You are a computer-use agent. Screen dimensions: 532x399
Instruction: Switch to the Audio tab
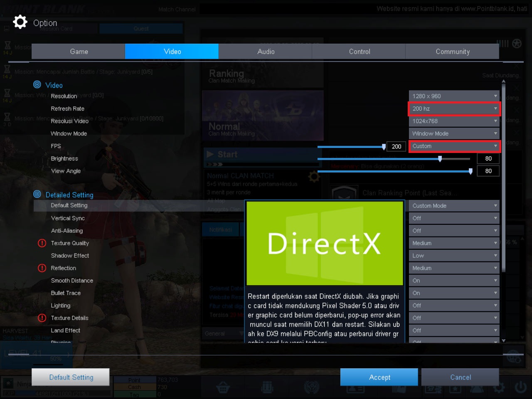coord(265,52)
